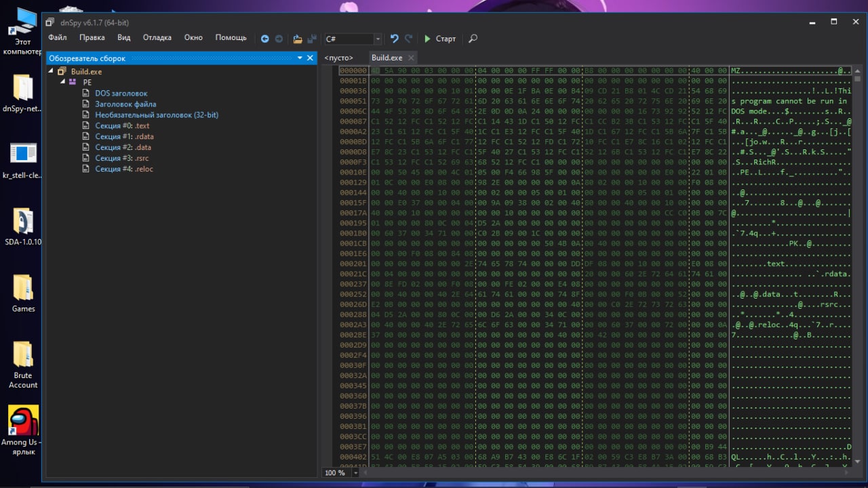Click the Navigate Forward arrow icon

[279, 39]
